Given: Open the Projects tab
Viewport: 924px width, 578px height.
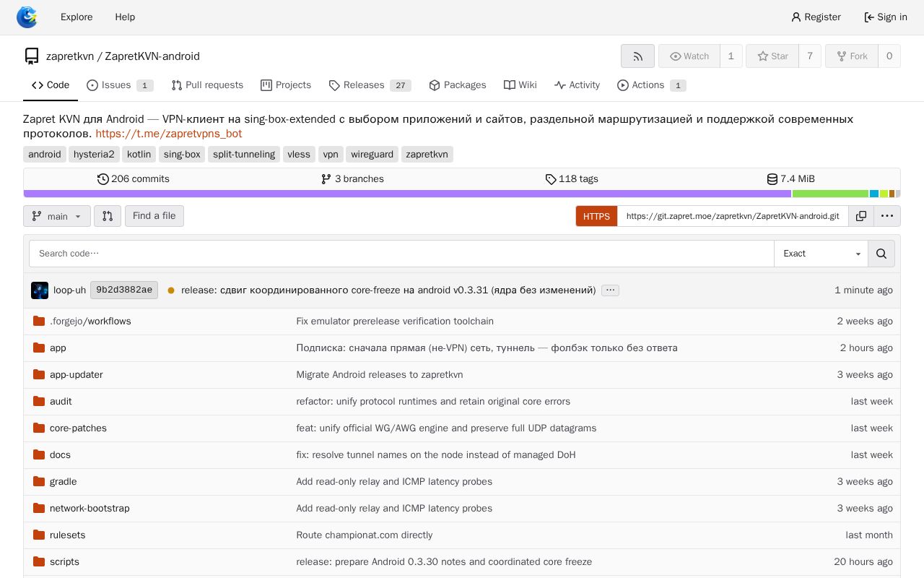Looking at the screenshot, I should point(286,85).
